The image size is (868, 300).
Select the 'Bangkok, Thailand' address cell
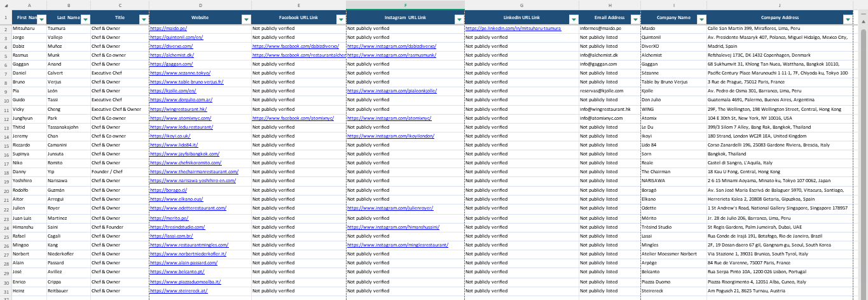[780, 154]
